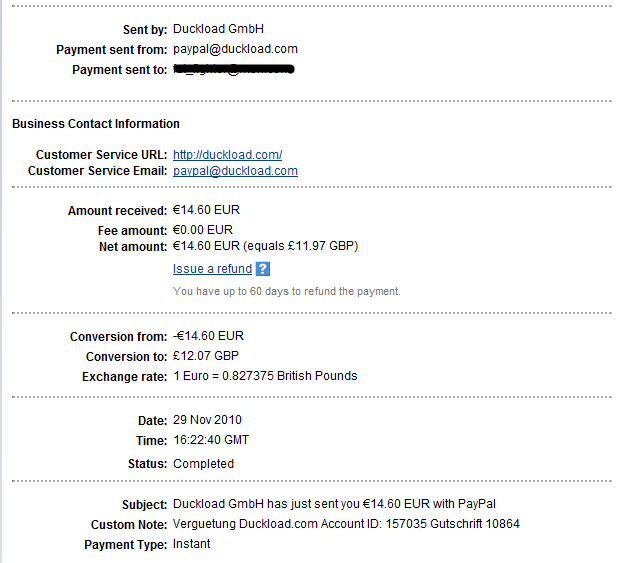Click the time 16:22:40 GMT
Screen dimensions: 629x563
(x=211, y=440)
